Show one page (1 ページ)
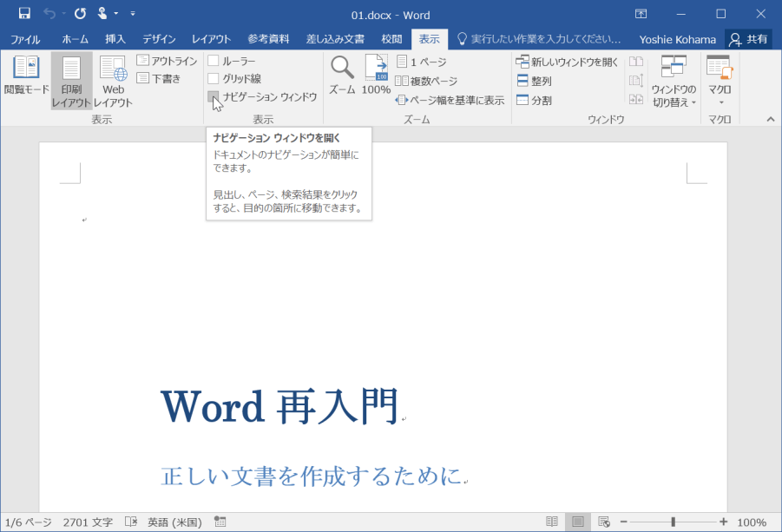Screen dimensions: 782x532 [x=422, y=62]
